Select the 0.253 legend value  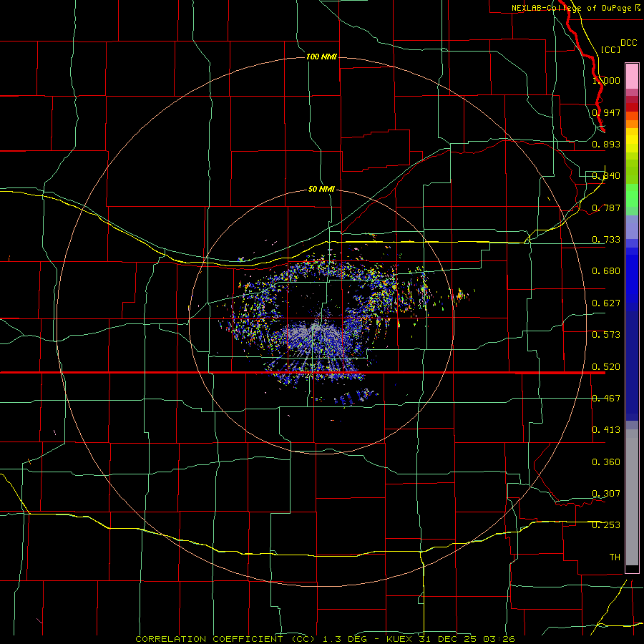606,525
